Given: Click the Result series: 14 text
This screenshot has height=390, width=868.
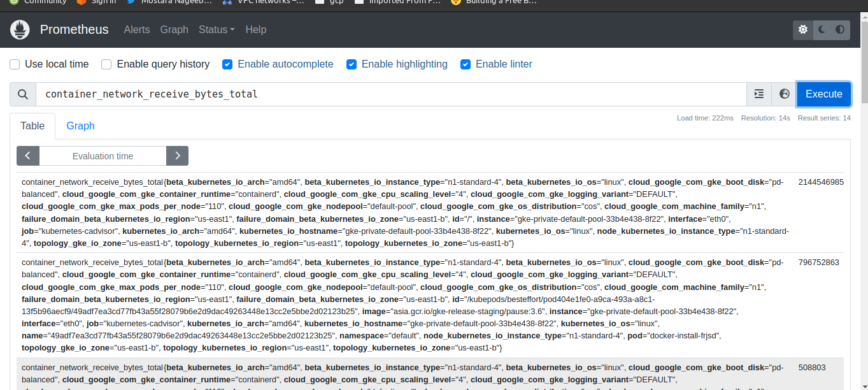Looking at the screenshot, I should (x=824, y=119).
